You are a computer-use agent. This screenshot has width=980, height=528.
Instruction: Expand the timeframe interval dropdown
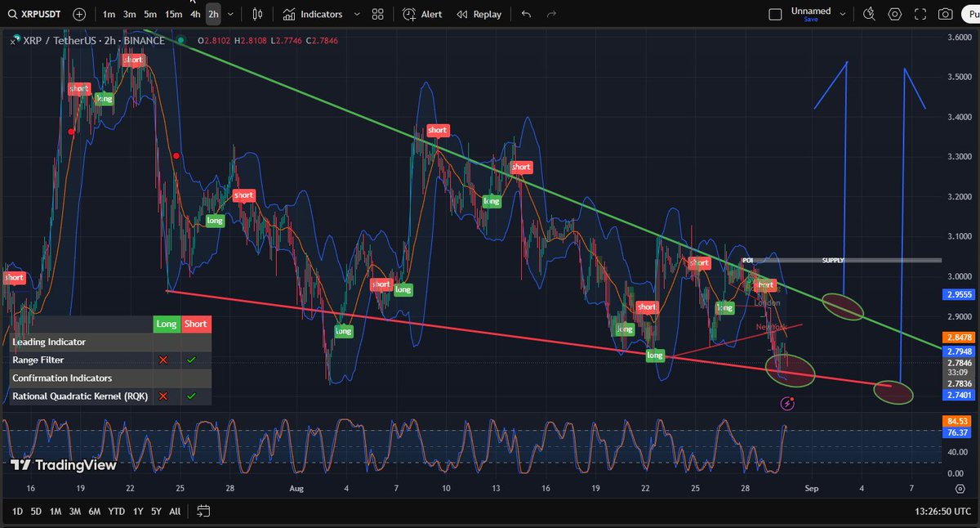pyautogui.click(x=231, y=14)
